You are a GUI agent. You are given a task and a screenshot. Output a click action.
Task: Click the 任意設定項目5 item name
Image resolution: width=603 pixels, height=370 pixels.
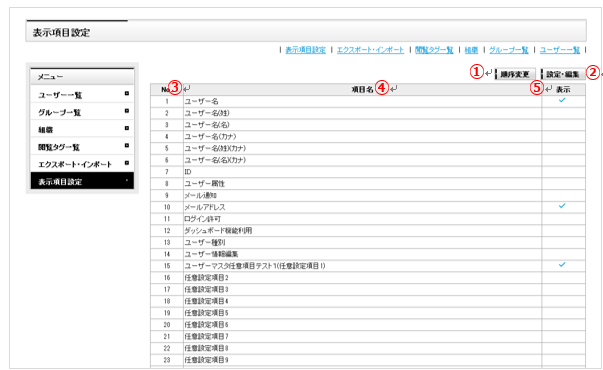coord(207,313)
